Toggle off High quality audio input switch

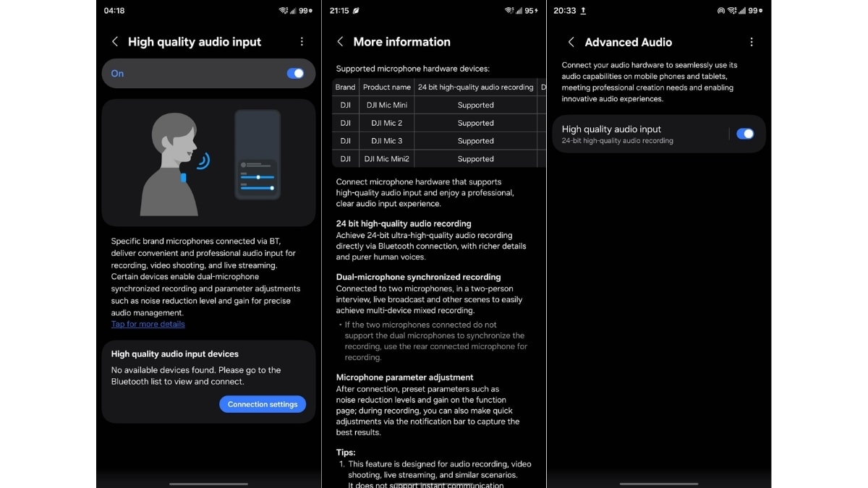click(x=295, y=73)
